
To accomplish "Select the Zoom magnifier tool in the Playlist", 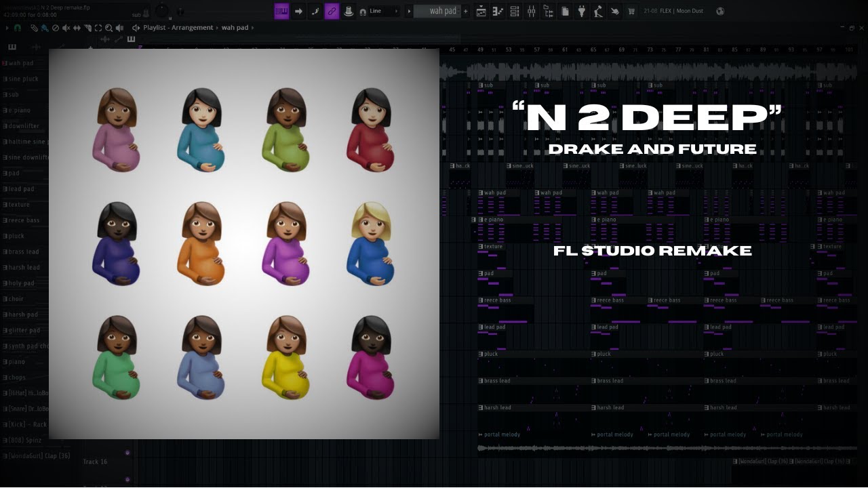I will coord(109,28).
